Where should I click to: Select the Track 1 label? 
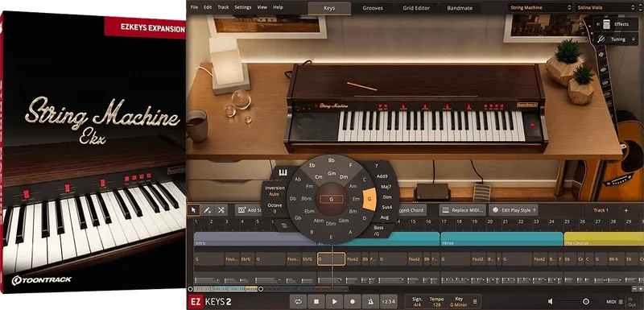point(601,210)
